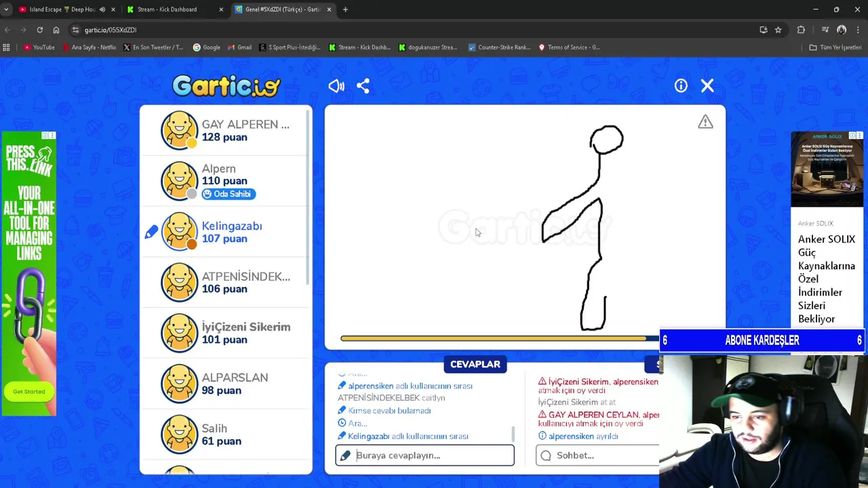
Task: Mute the game sound with the speaker icon
Action: pyautogui.click(x=336, y=86)
